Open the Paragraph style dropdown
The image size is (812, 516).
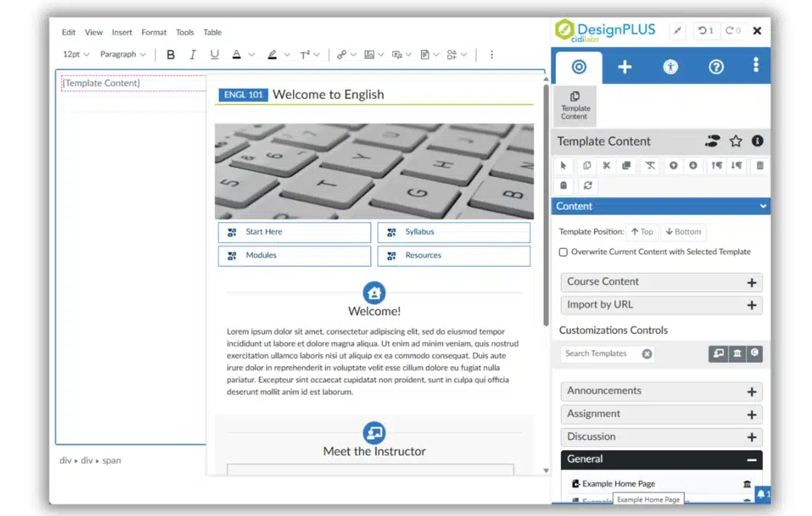tap(122, 54)
